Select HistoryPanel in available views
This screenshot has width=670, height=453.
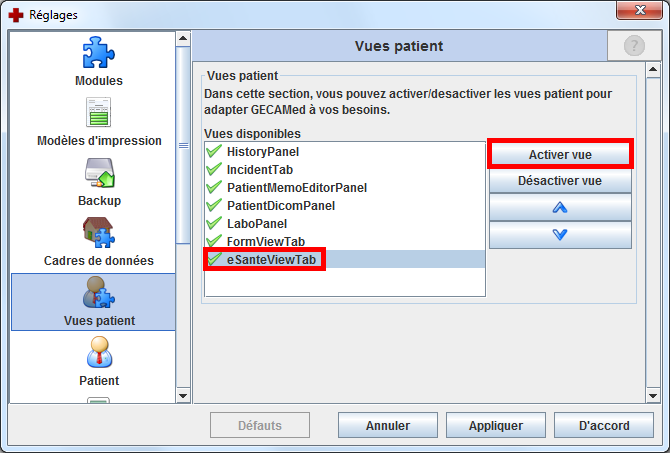tap(263, 151)
